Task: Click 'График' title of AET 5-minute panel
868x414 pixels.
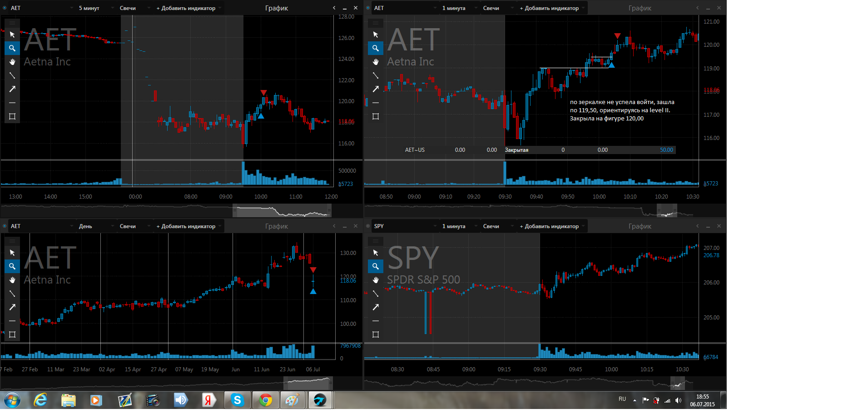Action: (277, 8)
